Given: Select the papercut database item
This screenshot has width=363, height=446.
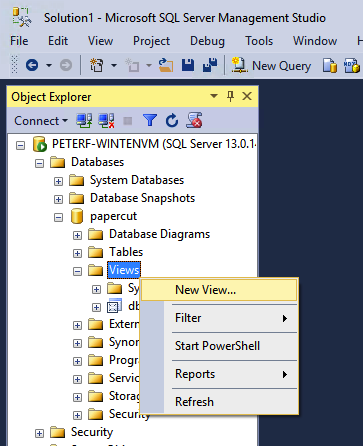Looking at the screenshot, I should pos(113,216).
